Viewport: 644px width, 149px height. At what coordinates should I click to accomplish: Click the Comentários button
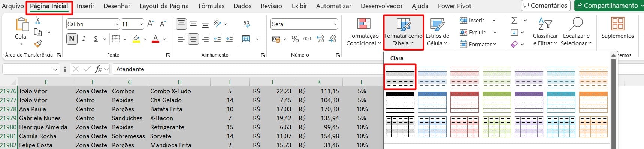pyautogui.click(x=545, y=6)
